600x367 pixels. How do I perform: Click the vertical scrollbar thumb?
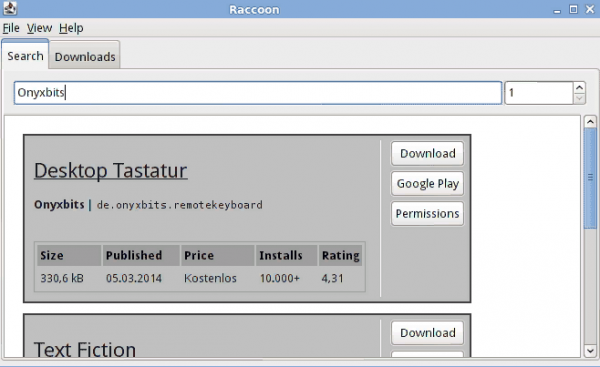coord(590,178)
